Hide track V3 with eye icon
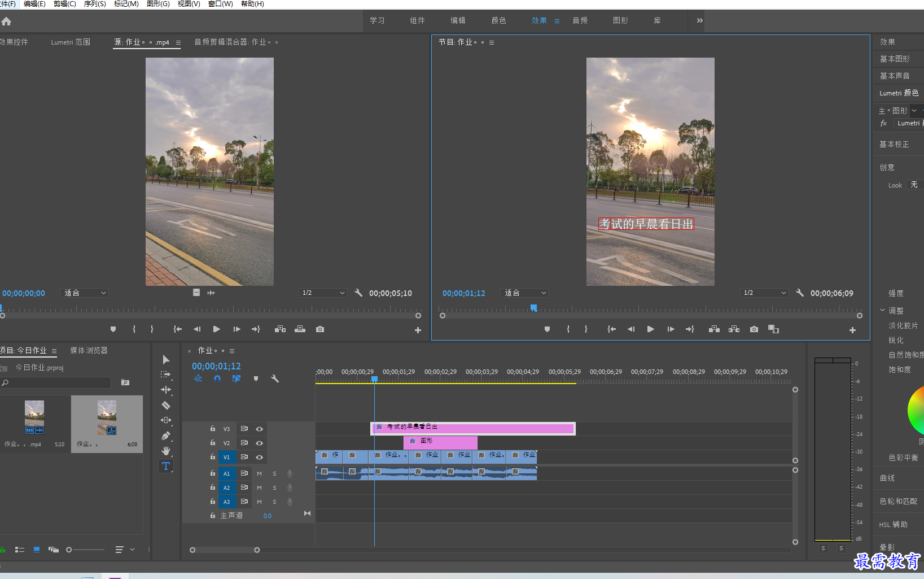Image resolution: width=924 pixels, height=579 pixels. [259, 429]
